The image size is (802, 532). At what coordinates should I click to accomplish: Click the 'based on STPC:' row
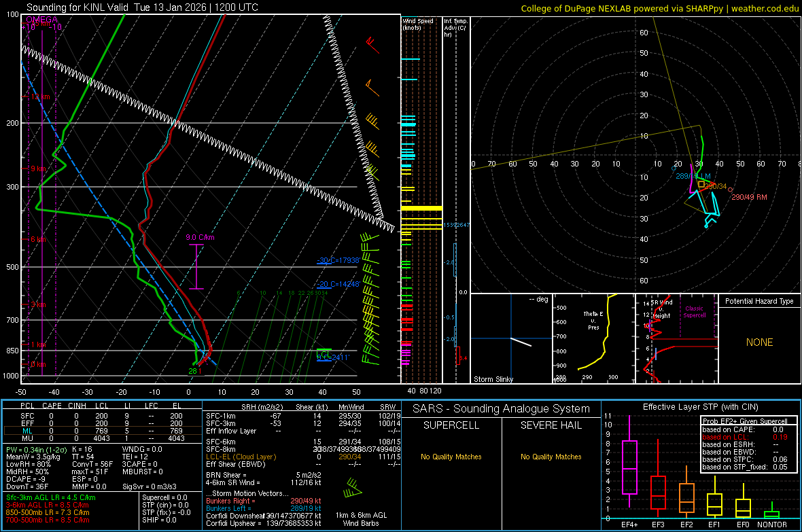tap(745, 459)
